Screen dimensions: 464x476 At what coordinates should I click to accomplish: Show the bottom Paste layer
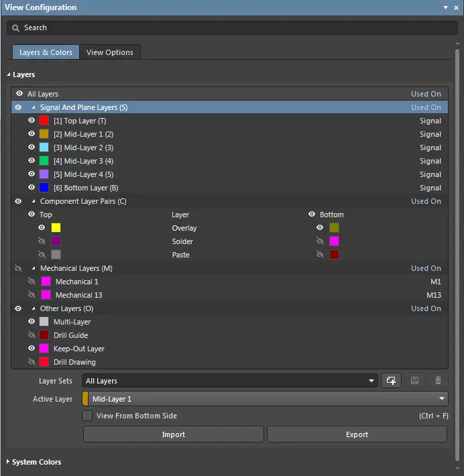320,254
